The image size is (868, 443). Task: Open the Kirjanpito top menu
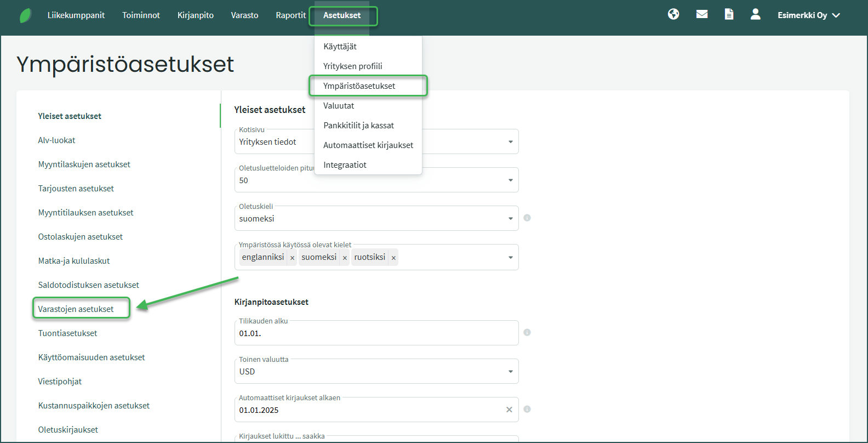click(x=196, y=15)
